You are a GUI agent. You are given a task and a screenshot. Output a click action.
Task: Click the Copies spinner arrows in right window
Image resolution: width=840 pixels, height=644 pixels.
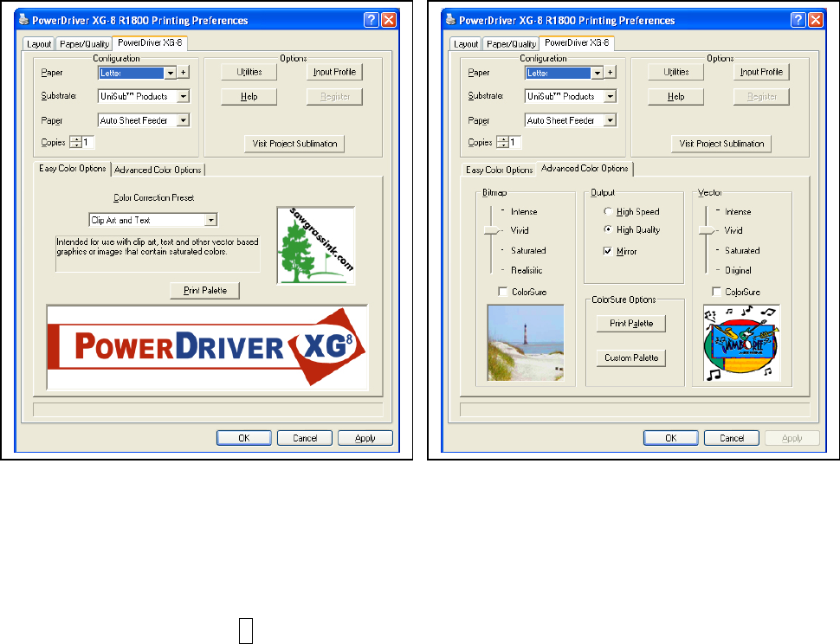coord(503,143)
